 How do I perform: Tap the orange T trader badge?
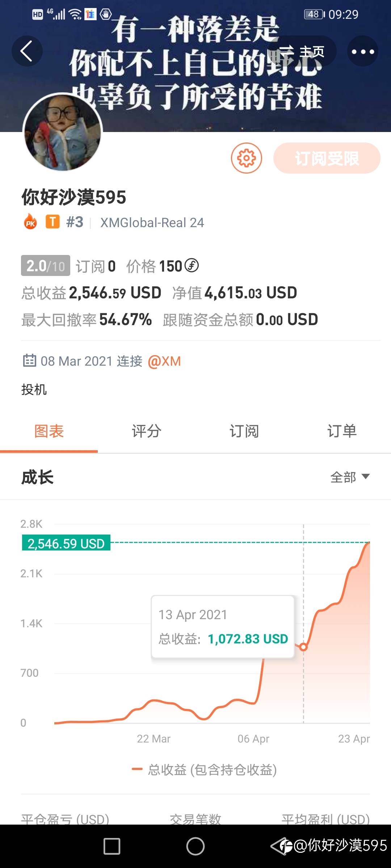click(52, 222)
